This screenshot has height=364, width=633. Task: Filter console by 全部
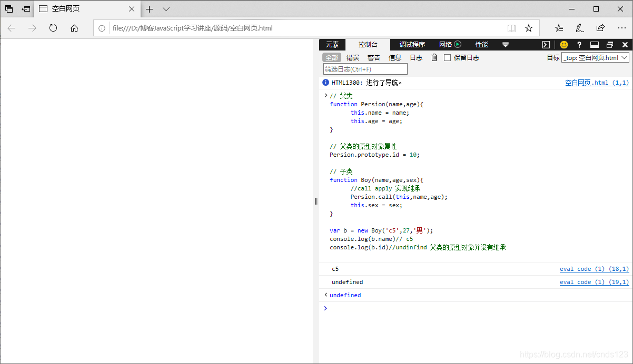pos(332,58)
